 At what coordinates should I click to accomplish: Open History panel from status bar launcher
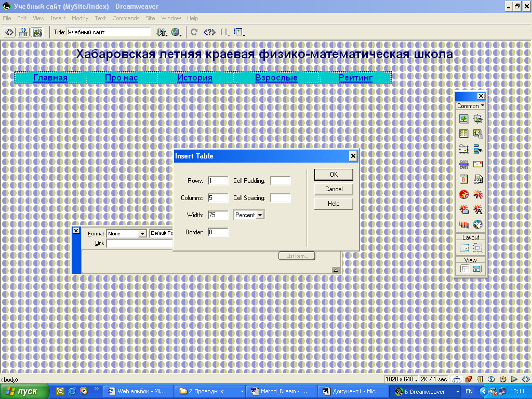click(x=514, y=379)
